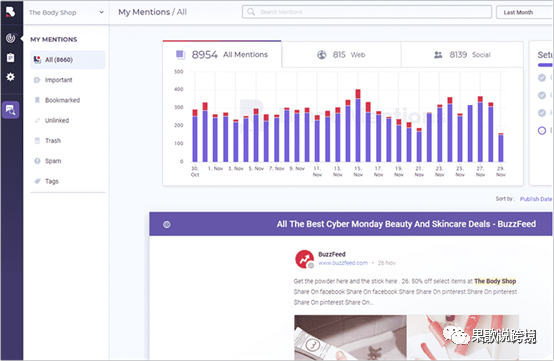This screenshot has width=554, height=361.
Task: Toggle the first checked setup step
Action: [542, 78]
